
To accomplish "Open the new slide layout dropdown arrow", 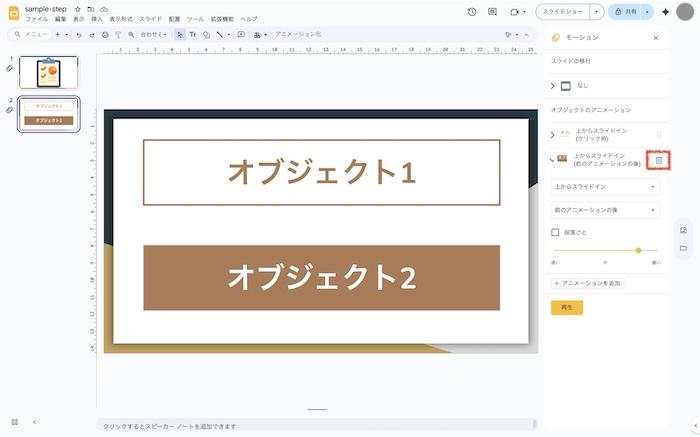I will (67, 34).
